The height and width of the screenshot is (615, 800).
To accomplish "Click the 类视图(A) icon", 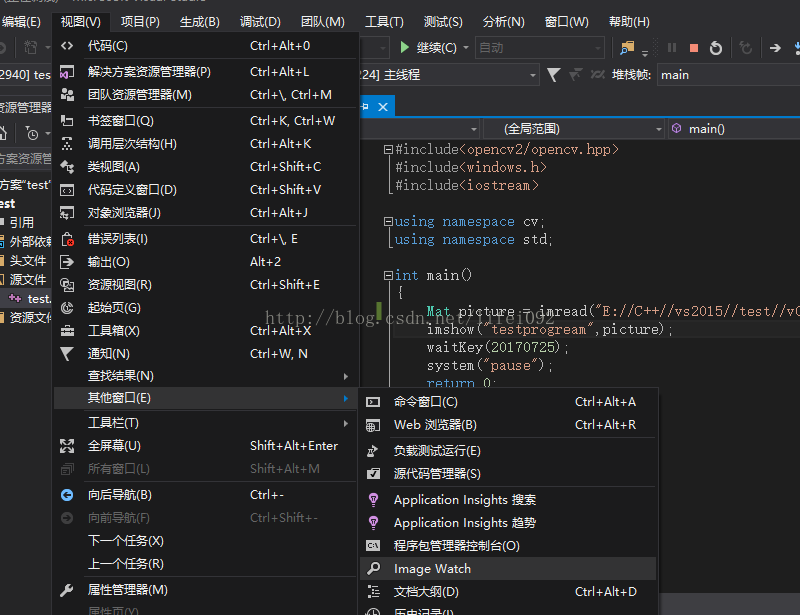I will click(67, 167).
